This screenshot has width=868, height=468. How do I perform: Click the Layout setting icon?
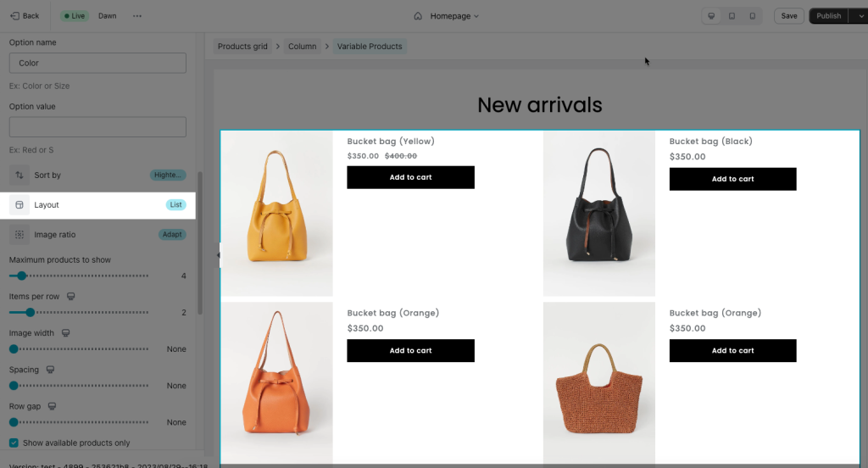tap(19, 205)
